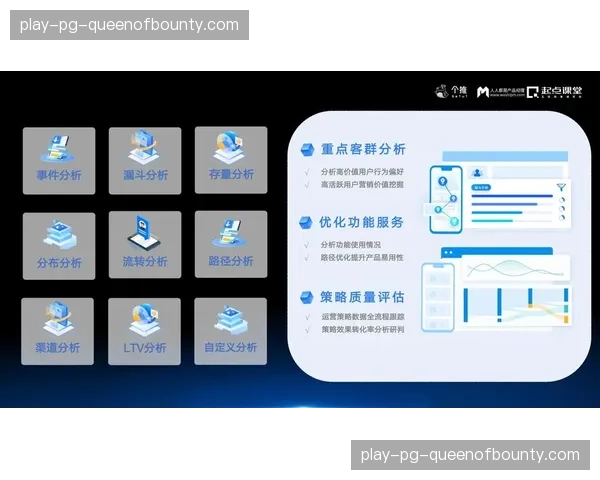The width and height of the screenshot is (600, 480).
Task: Toggle the checkmark beside 分析功能使用情况
Action: (307, 244)
